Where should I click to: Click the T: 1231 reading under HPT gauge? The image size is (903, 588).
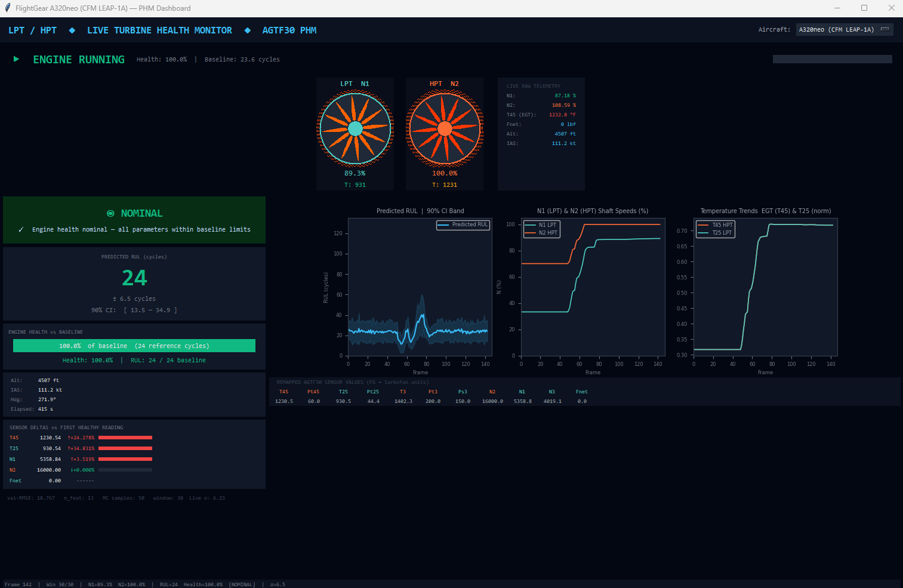(445, 185)
